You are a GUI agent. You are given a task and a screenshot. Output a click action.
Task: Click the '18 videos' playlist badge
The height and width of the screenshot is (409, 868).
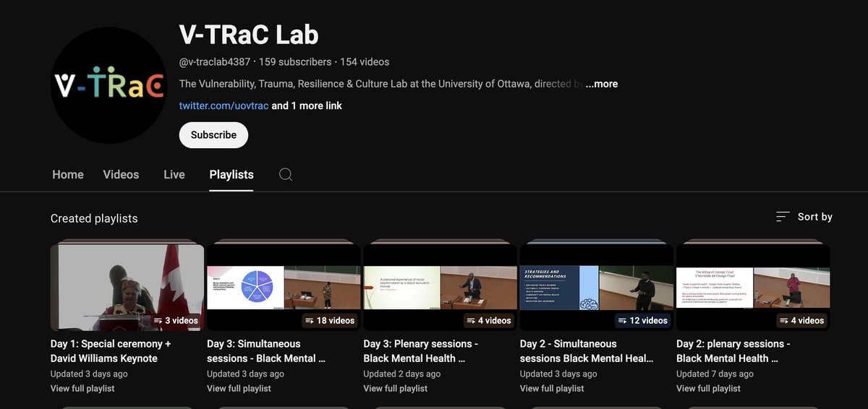pos(329,320)
